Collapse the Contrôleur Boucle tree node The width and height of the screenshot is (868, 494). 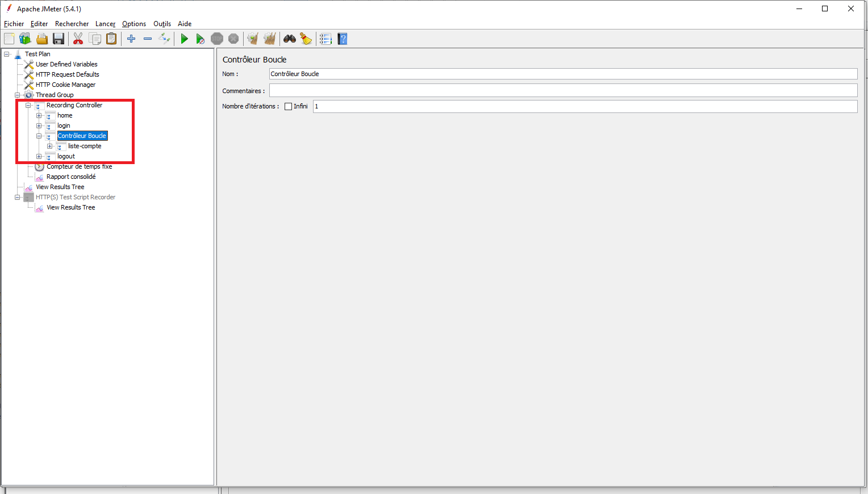39,136
